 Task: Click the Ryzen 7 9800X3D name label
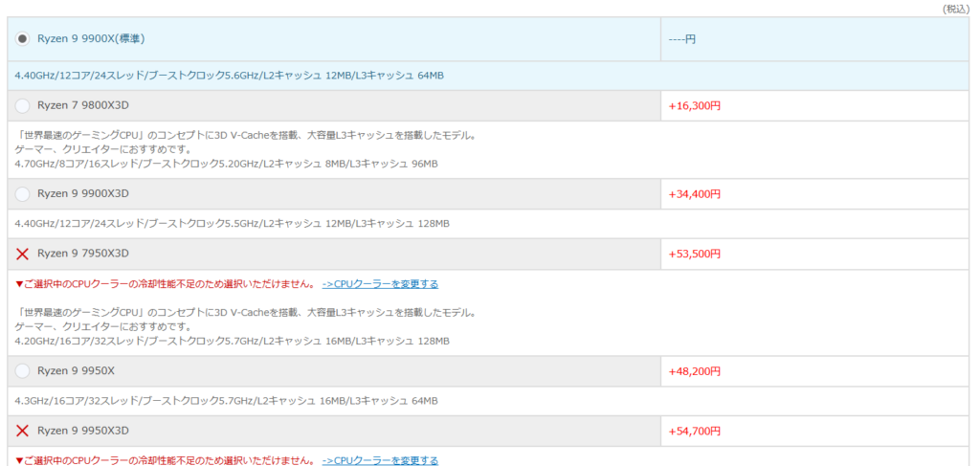pos(82,105)
